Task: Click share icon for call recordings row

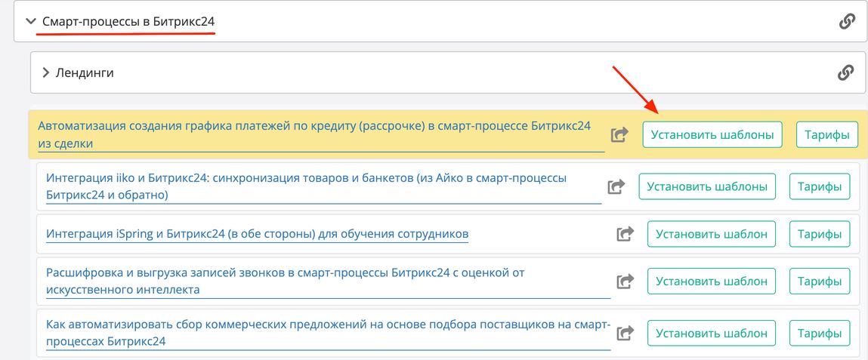Action: coord(625,282)
